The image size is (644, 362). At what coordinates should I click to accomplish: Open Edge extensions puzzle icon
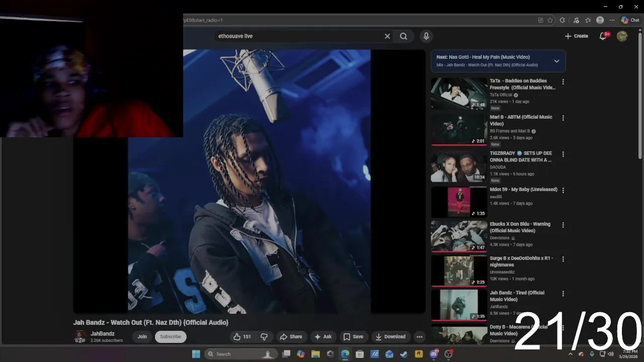tap(562, 20)
